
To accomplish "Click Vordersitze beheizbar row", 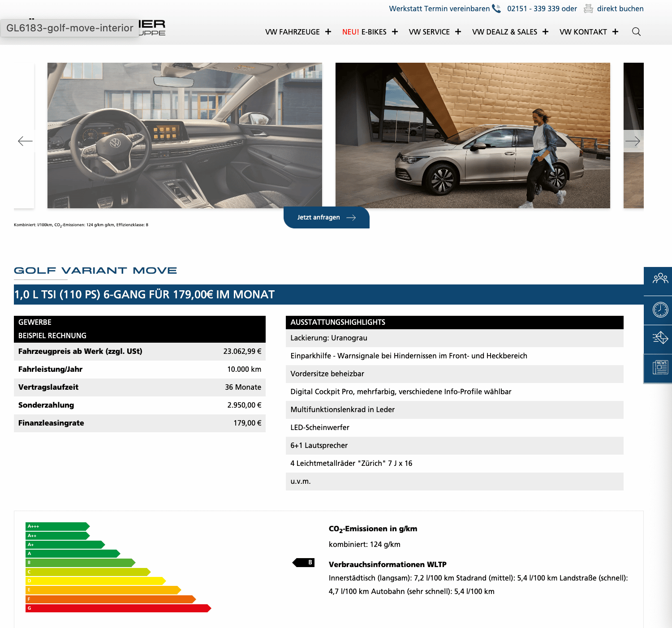I will point(455,374).
